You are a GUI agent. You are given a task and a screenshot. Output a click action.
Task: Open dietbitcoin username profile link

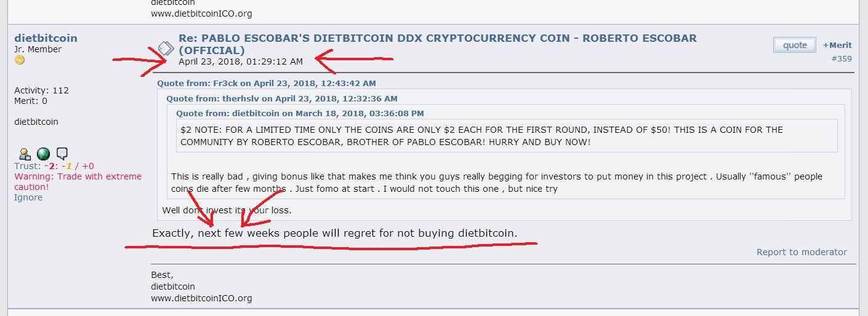point(46,38)
